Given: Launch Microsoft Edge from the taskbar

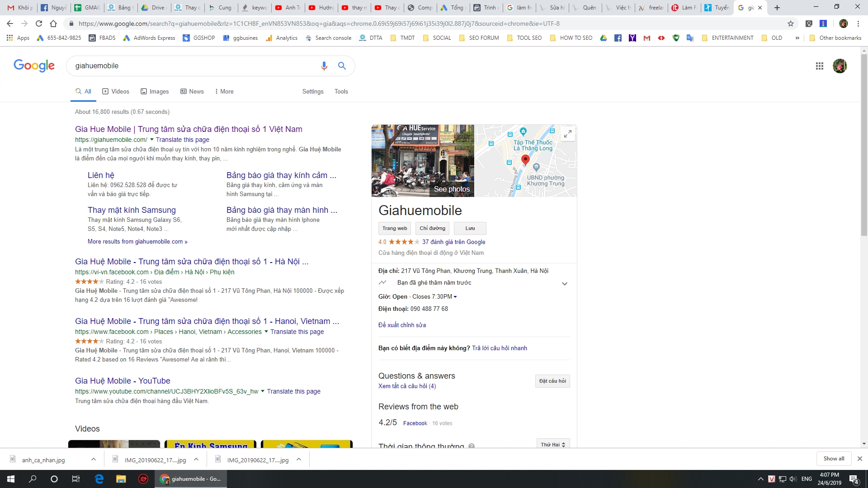Looking at the screenshot, I should pos(99,479).
